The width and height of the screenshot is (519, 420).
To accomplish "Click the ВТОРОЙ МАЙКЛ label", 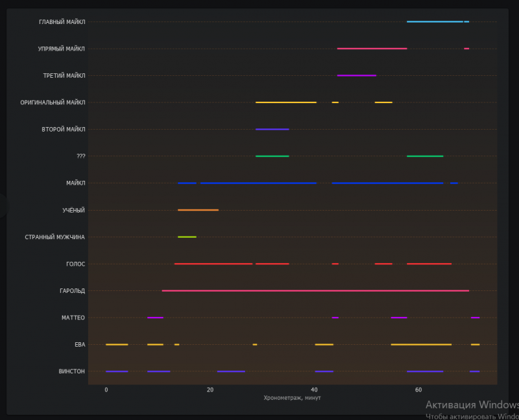I will (63, 130).
